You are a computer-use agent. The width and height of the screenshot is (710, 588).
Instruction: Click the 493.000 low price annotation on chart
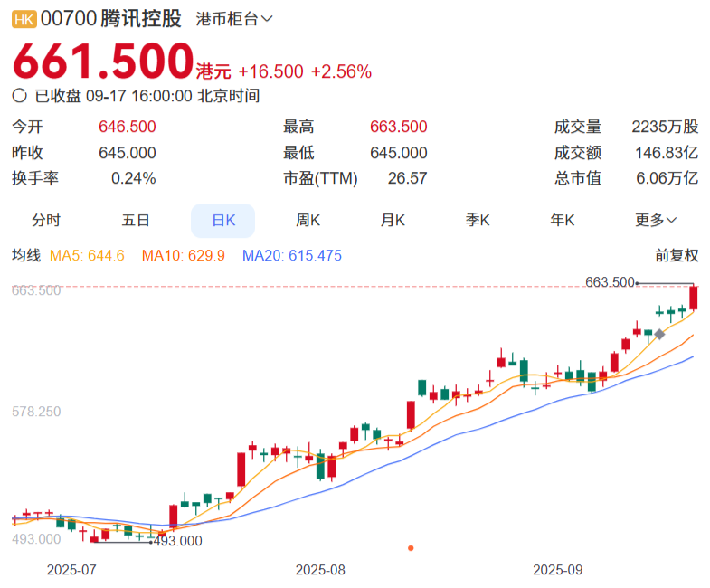[178, 541]
